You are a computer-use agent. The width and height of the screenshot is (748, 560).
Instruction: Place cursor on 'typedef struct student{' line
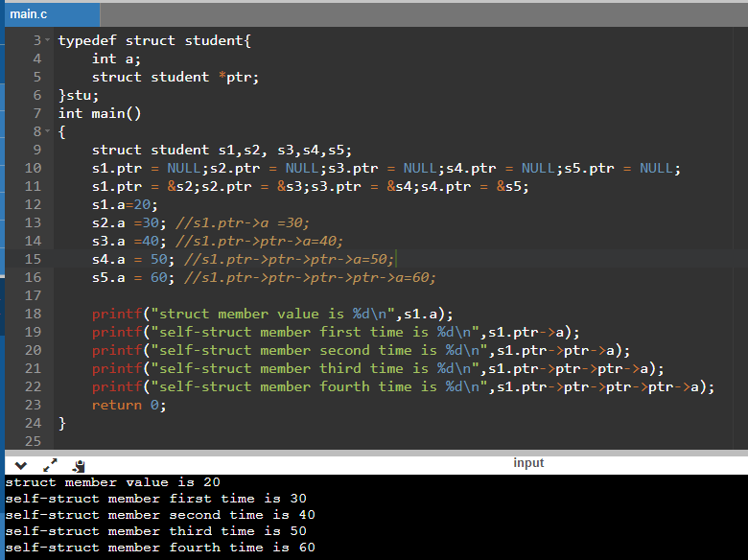(154, 40)
